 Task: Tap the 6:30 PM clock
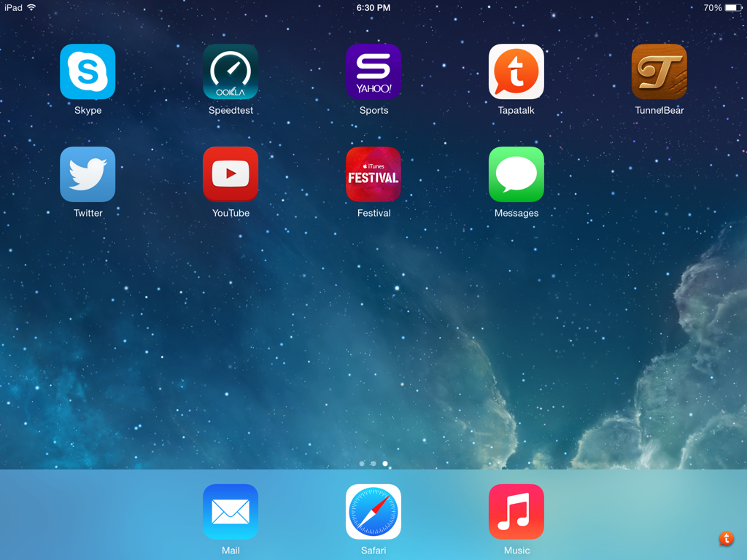[x=373, y=7]
